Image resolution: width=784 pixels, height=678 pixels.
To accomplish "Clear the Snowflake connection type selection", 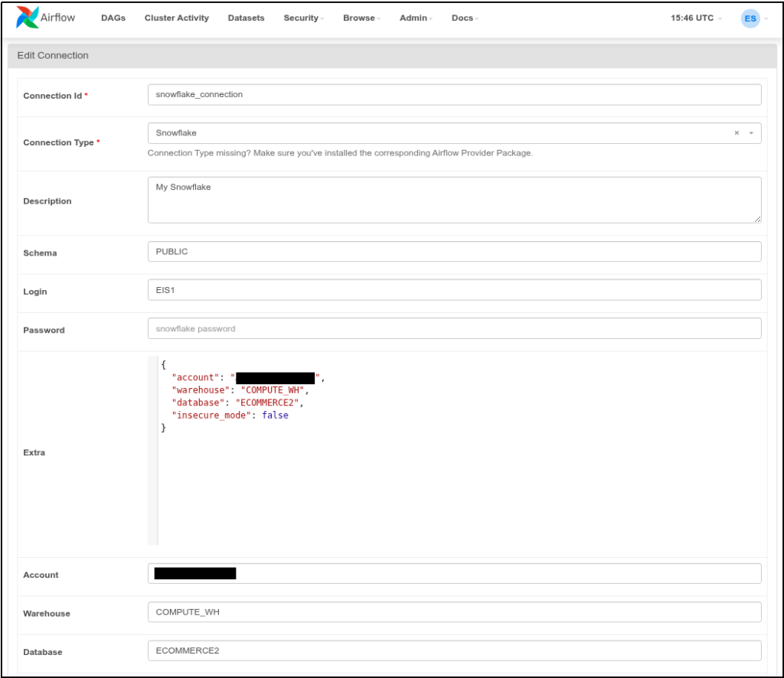I will 737,133.
